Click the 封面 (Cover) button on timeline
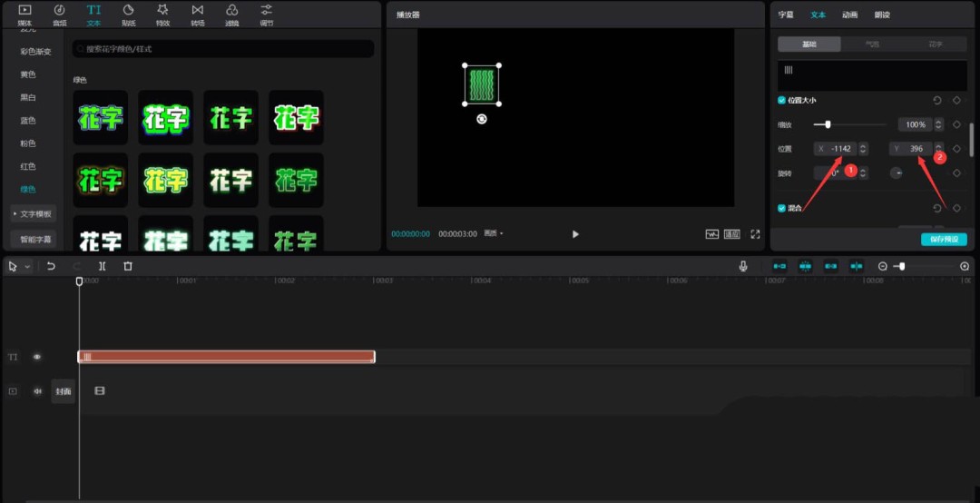Screen dimensions: 980x503 pos(63,391)
